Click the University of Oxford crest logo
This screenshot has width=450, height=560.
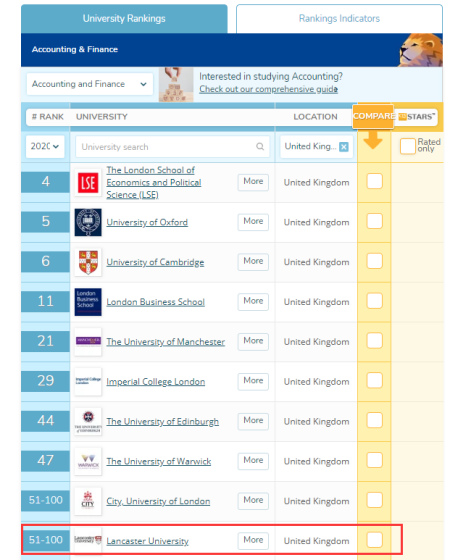(x=88, y=222)
